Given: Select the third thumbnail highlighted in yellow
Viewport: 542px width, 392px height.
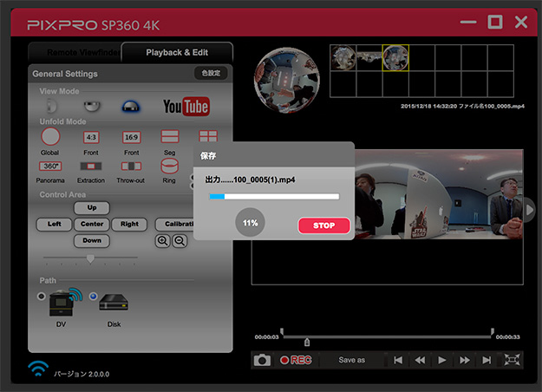Looking at the screenshot, I should [395, 57].
